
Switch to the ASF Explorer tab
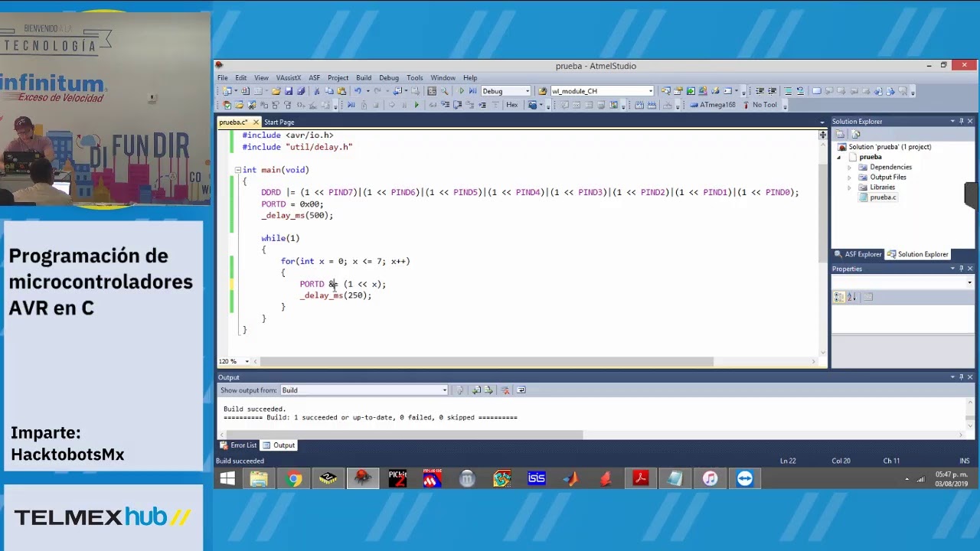[x=857, y=254]
